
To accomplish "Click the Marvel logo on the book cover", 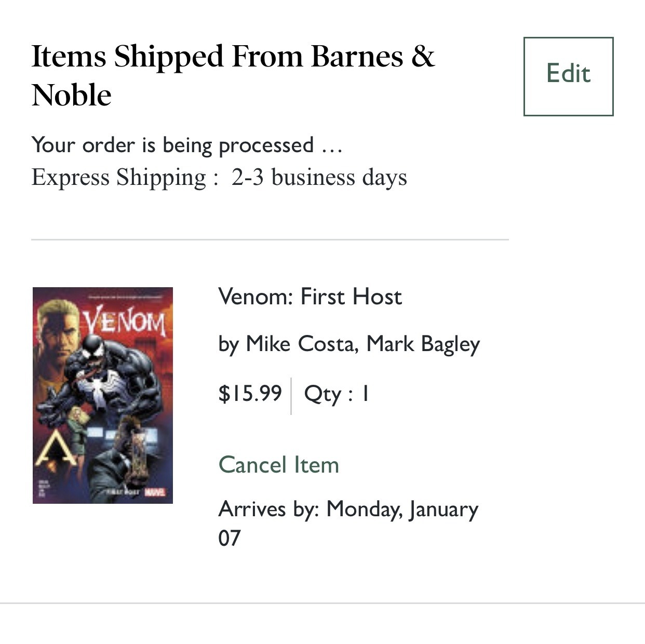I will [x=155, y=492].
